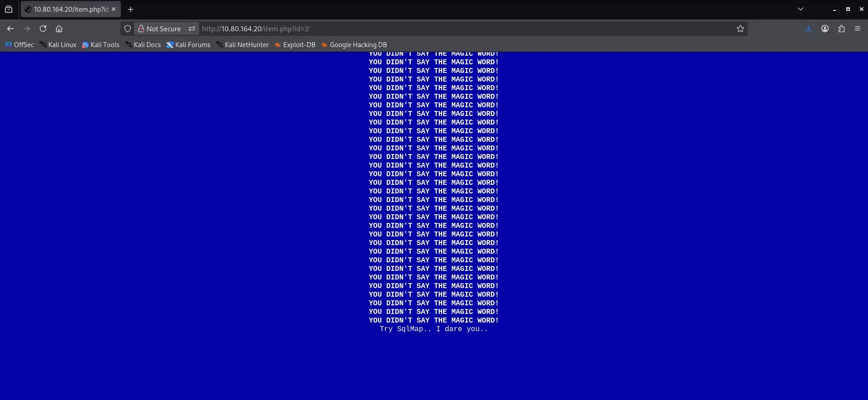Open the Kali Tools bookmark

click(x=100, y=45)
